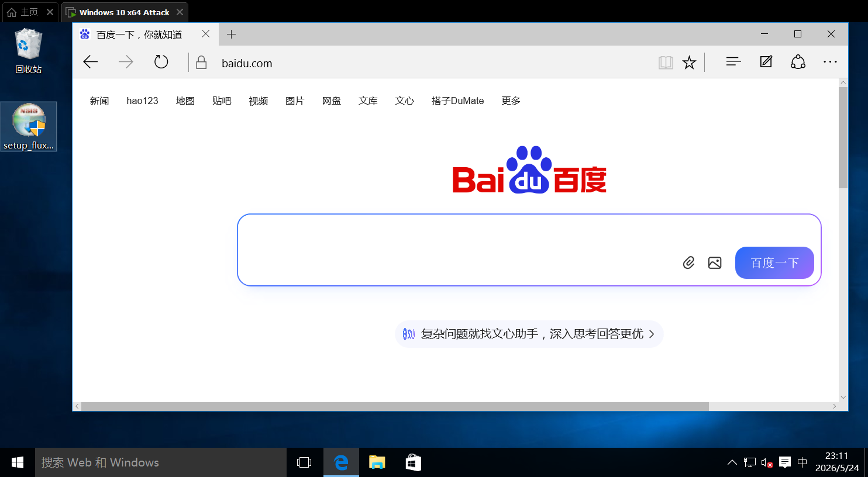The width and height of the screenshot is (868, 477).
Task: Click the browser back arrow
Action: [91, 62]
